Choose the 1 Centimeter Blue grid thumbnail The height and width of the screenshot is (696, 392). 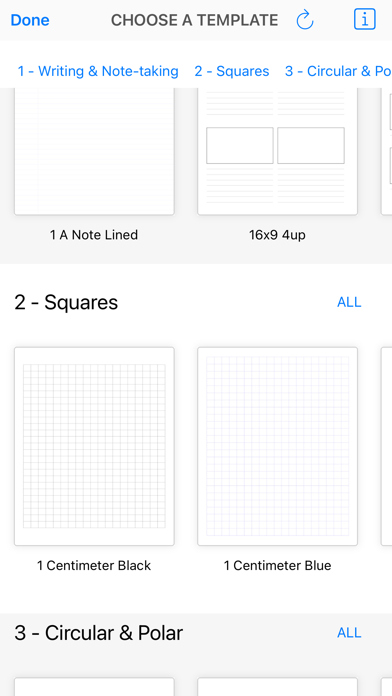277,447
